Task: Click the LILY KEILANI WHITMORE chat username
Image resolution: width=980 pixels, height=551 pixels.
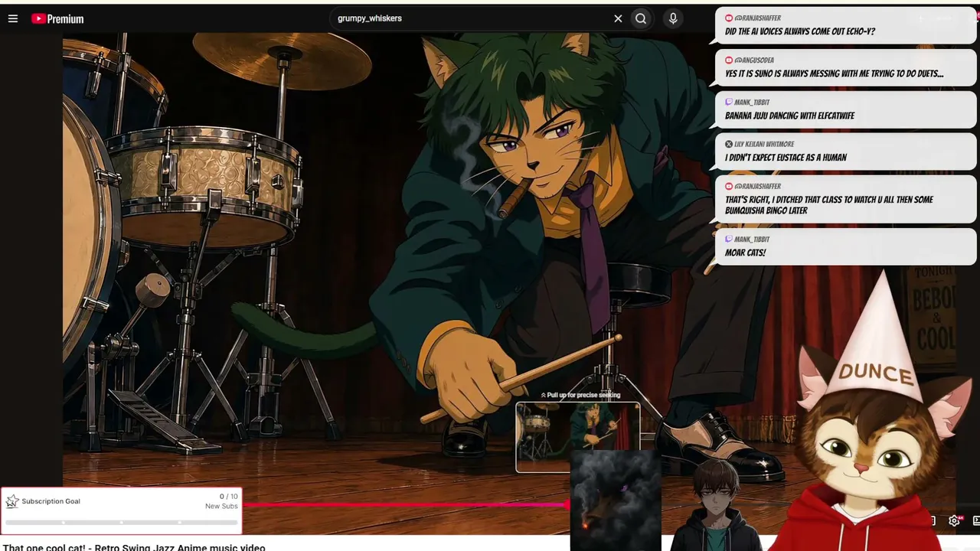Action: pyautogui.click(x=763, y=144)
